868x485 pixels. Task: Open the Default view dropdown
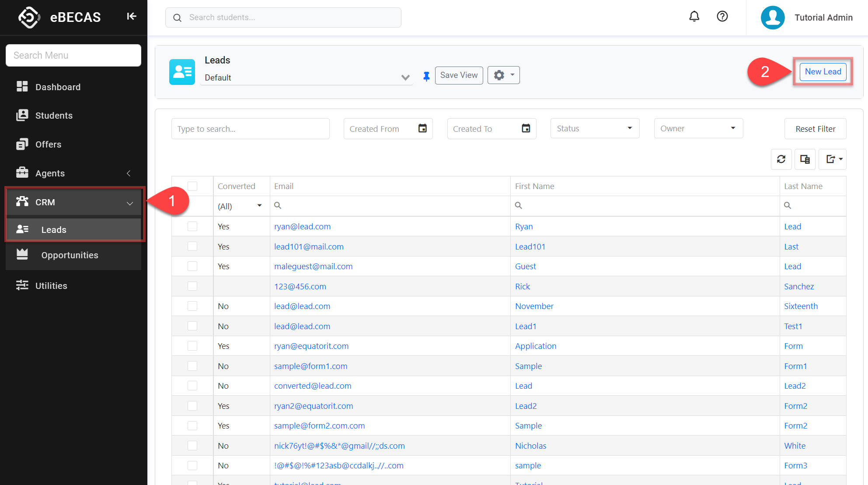pos(307,77)
